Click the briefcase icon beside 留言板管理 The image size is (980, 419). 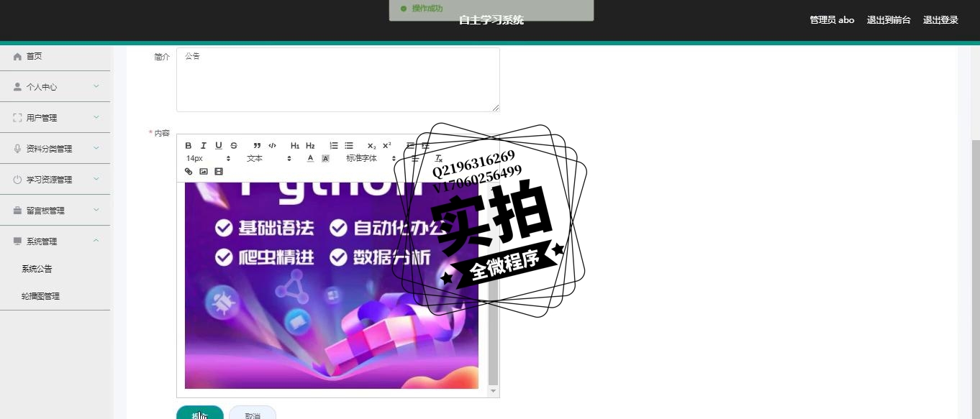pyautogui.click(x=17, y=211)
